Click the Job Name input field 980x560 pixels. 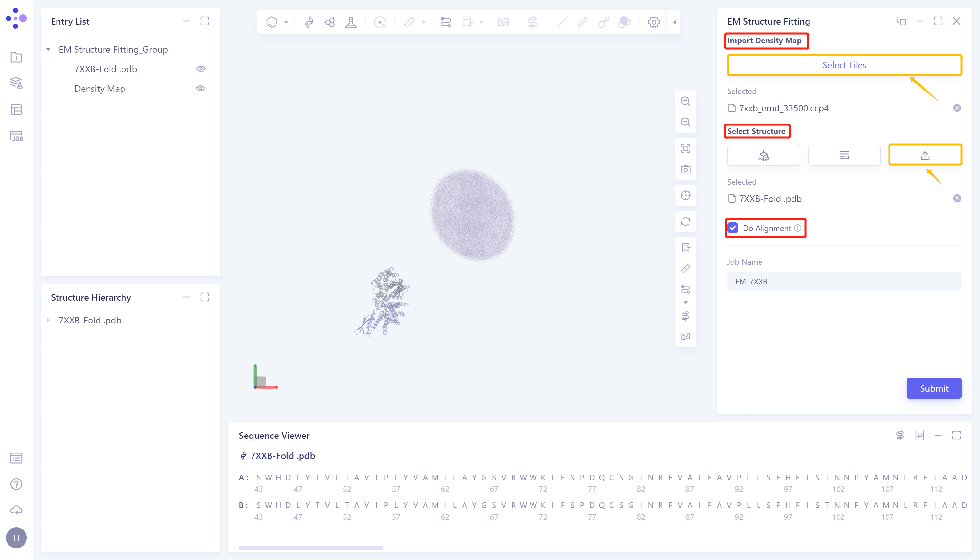pyautogui.click(x=844, y=282)
